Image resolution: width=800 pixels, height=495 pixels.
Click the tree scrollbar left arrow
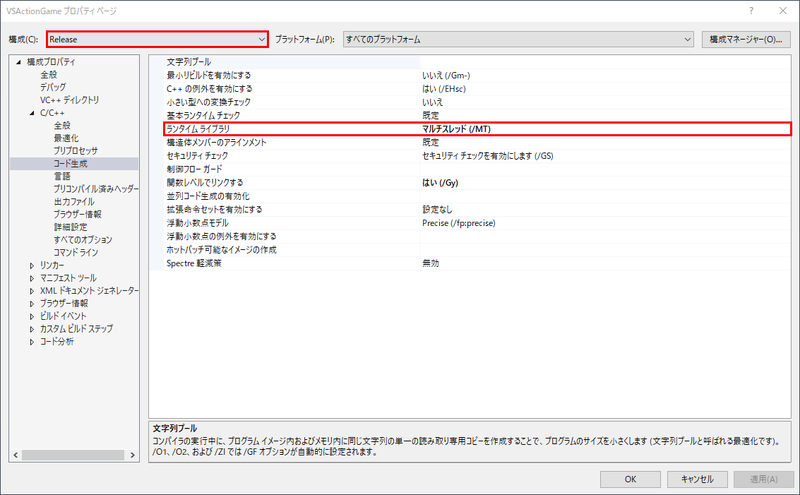point(15,455)
